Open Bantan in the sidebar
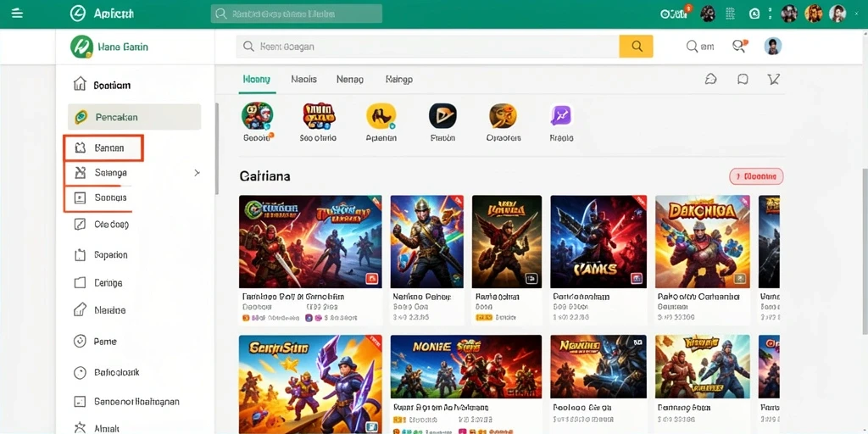 [x=103, y=147]
